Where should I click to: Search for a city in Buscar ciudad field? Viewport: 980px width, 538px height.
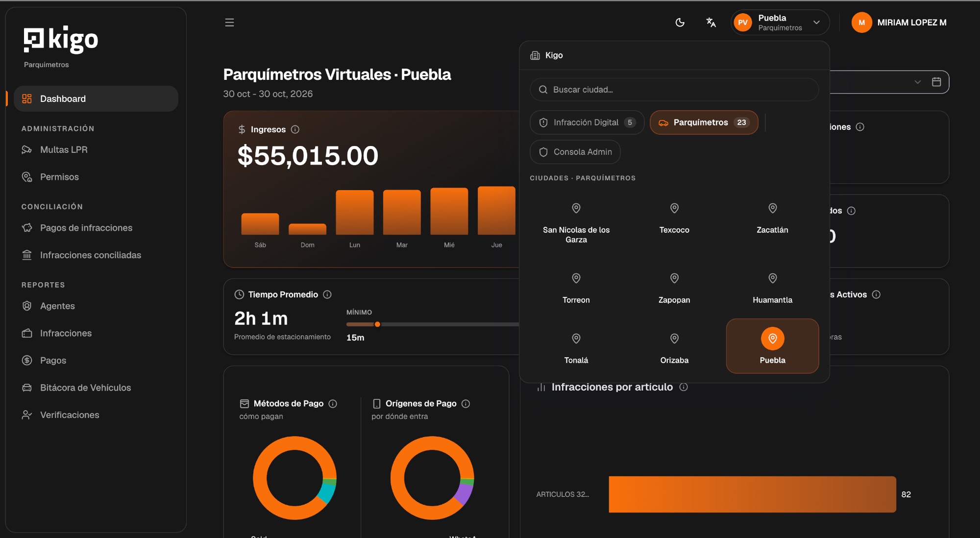tap(674, 90)
